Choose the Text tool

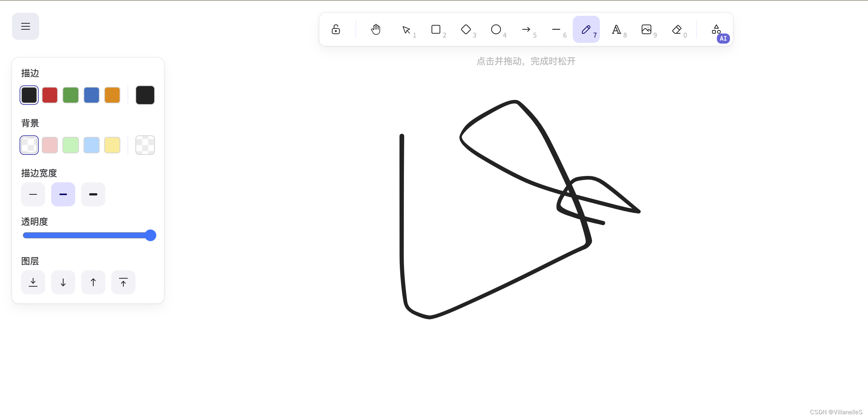click(616, 29)
